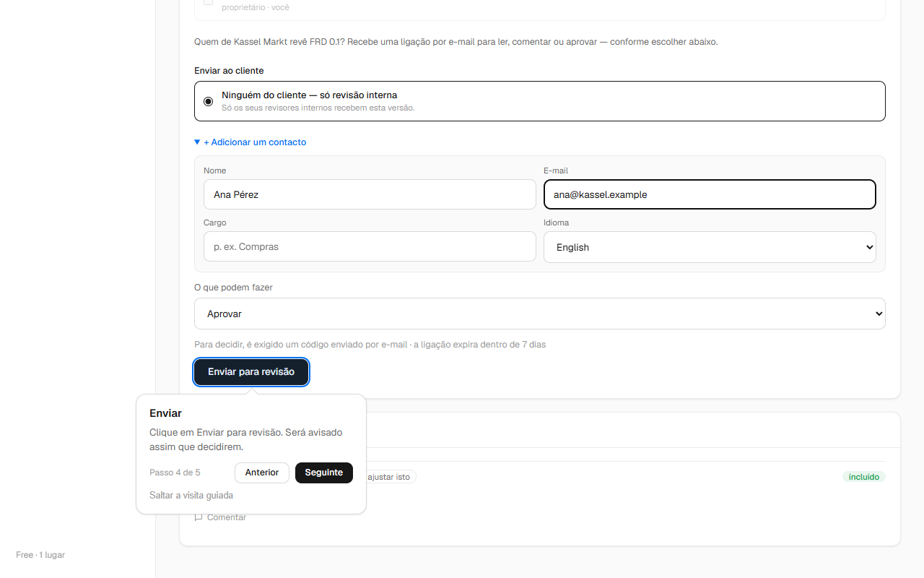Image resolution: width=924 pixels, height=578 pixels.
Task: Toggle the proprietário · você checkbox
Action: click(209, 2)
